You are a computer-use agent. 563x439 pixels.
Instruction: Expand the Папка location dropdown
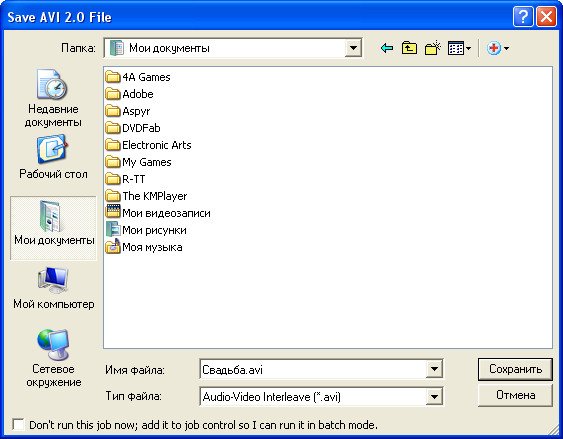click(353, 48)
